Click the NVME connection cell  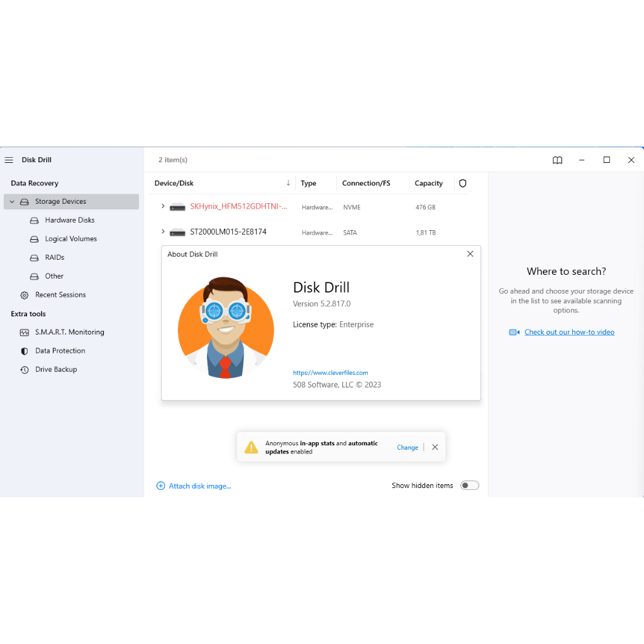point(352,208)
